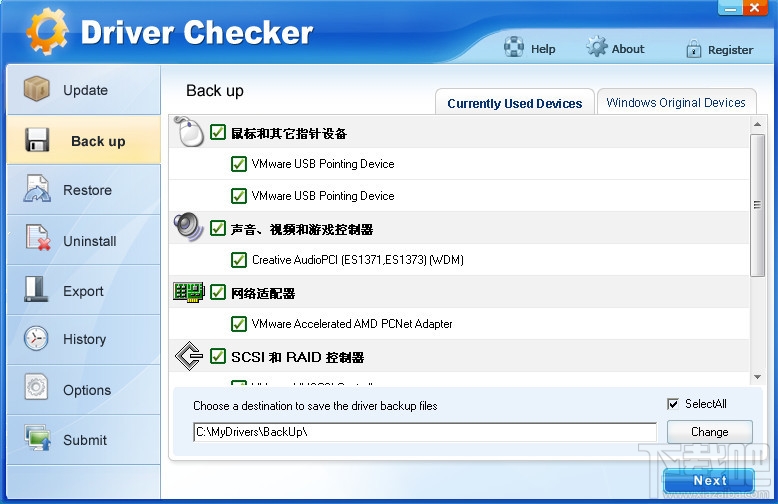Switch to Windows Original Devices tab

click(676, 102)
